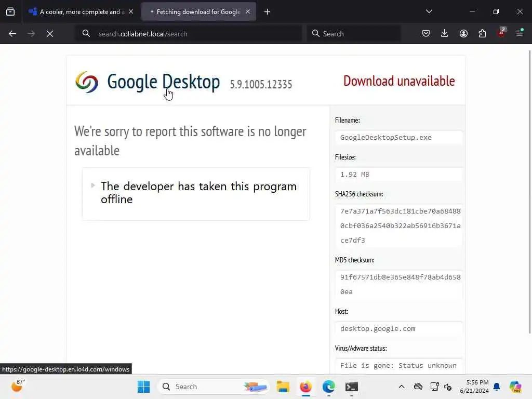Click the SHA256 checksum value box
This screenshot has width=532, height=399.
(398, 225)
